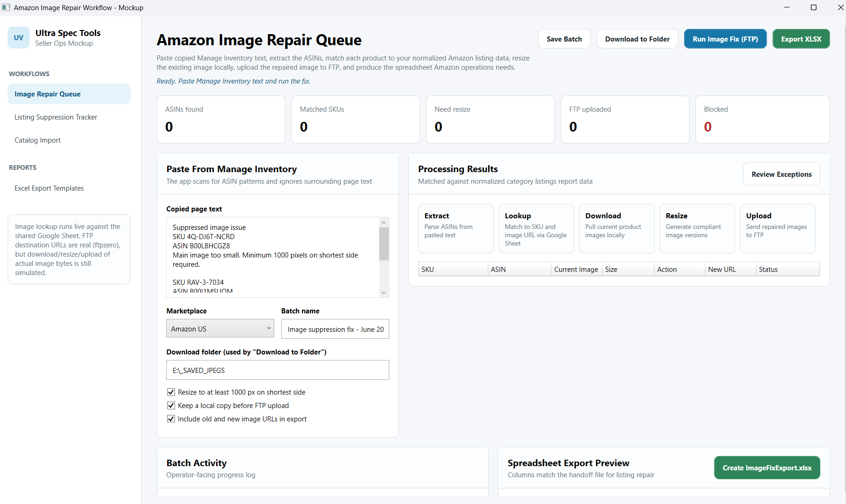Open Review Exceptions
Viewport: 846px width, 504px height.
[x=781, y=174]
